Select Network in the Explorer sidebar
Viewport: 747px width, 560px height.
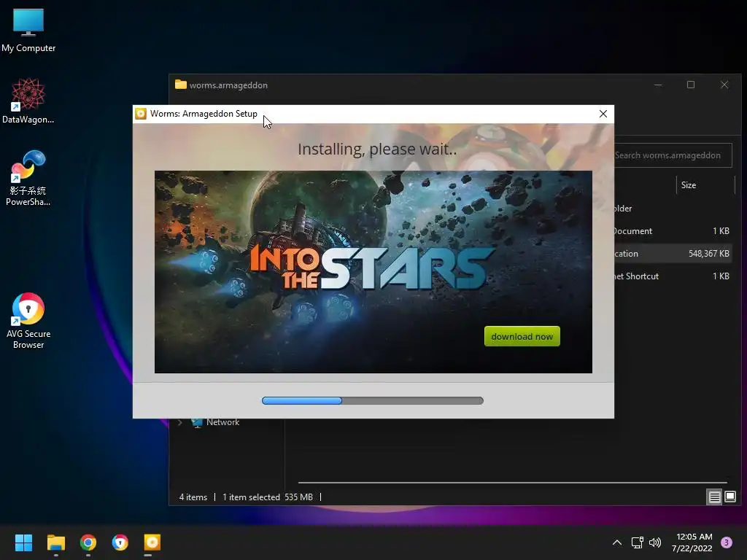[222, 422]
